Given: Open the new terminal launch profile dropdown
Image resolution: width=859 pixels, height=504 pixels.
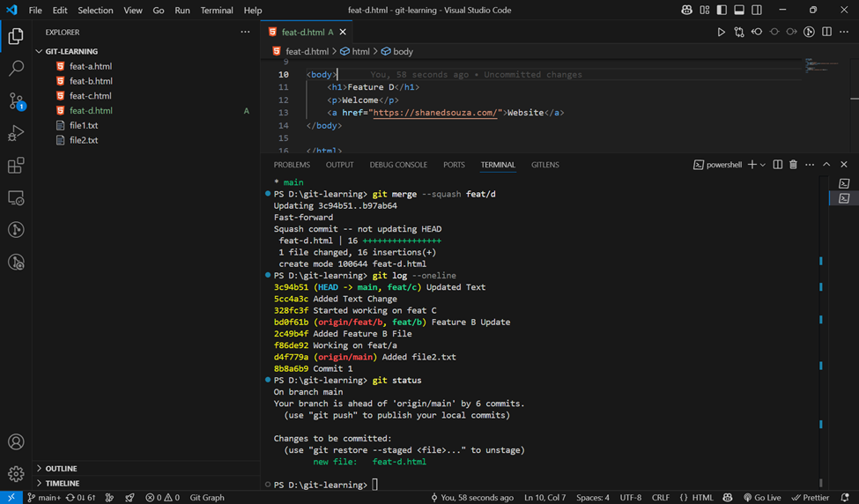Looking at the screenshot, I should pos(763,165).
